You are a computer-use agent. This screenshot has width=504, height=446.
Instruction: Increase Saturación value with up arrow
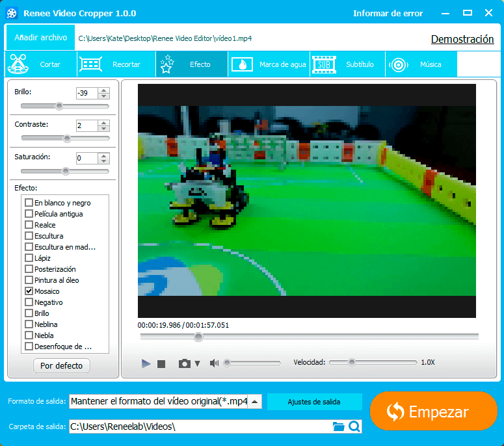(x=103, y=155)
